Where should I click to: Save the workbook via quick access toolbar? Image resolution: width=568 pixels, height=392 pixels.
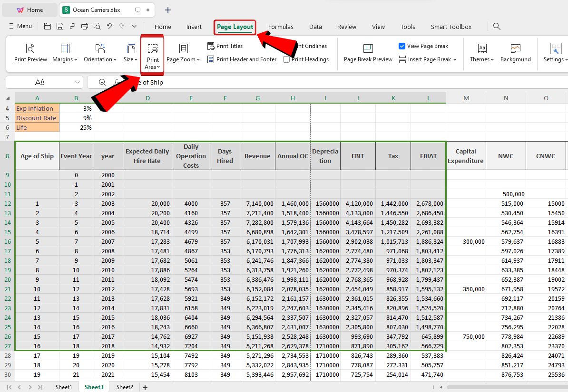pos(59,26)
